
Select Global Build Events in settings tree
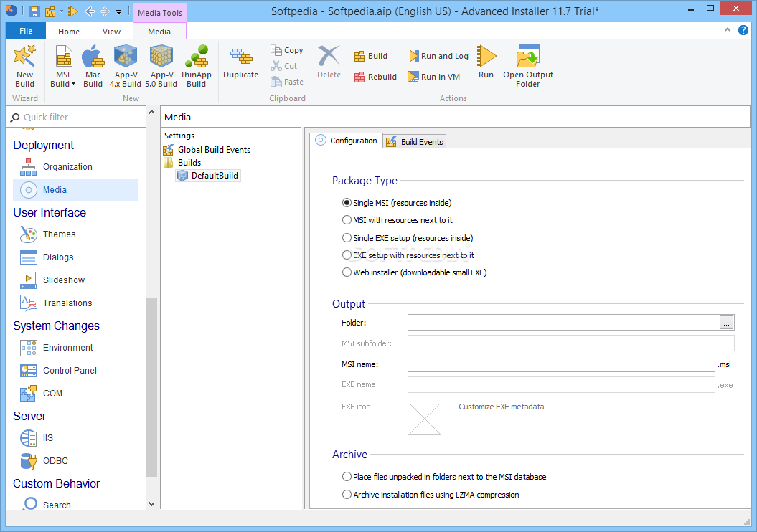pos(207,150)
